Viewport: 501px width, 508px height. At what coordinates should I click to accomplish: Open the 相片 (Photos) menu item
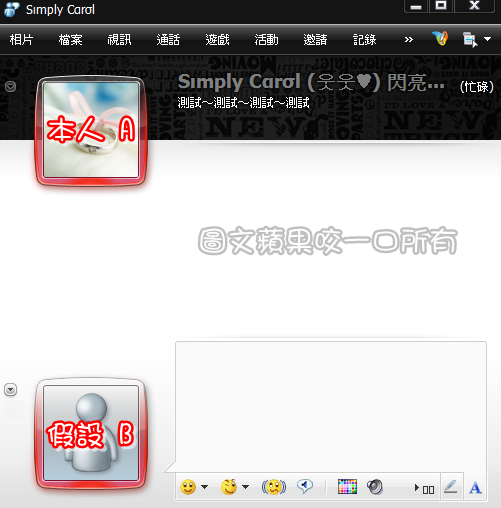coord(21,40)
